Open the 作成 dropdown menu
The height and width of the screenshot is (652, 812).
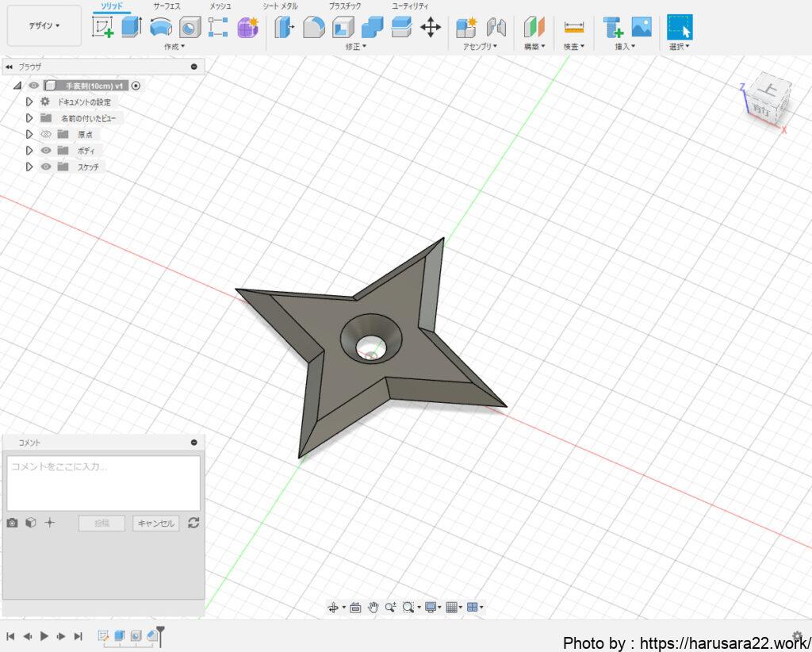coord(174,47)
